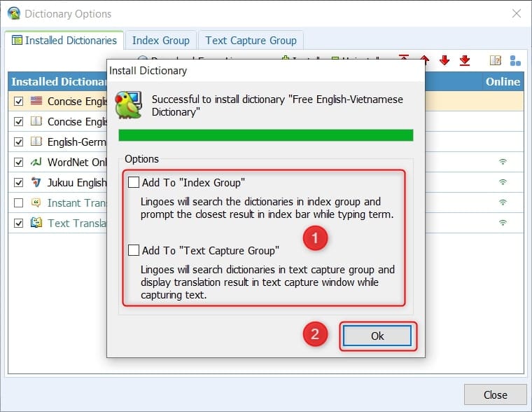Click book icon of second Concise English row
532x412 pixels.
(x=36, y=121)
